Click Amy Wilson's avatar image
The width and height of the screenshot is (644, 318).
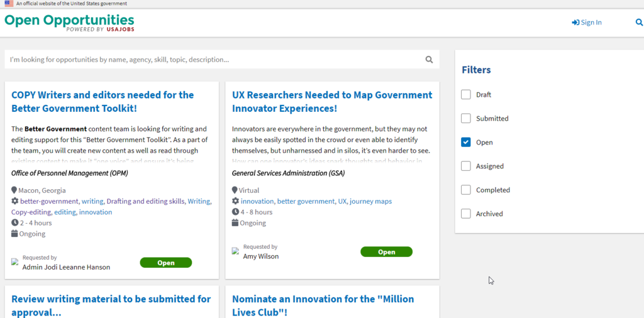235,251
